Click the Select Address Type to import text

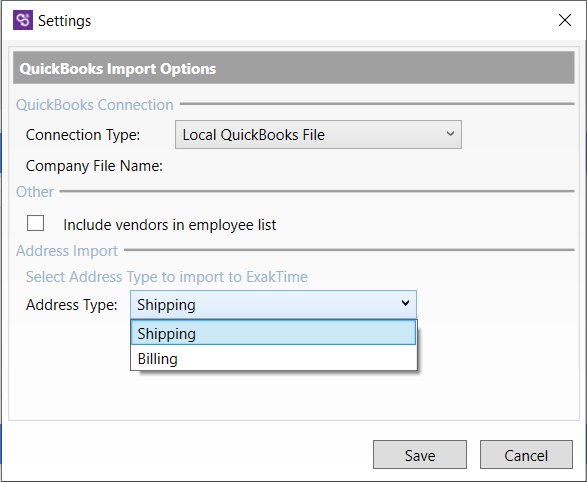[x=167, y=277]
